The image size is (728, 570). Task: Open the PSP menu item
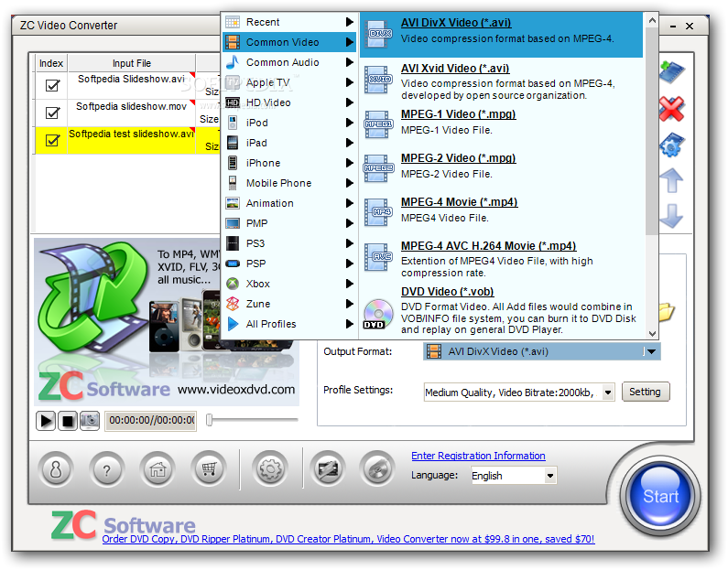pos(289,263)
